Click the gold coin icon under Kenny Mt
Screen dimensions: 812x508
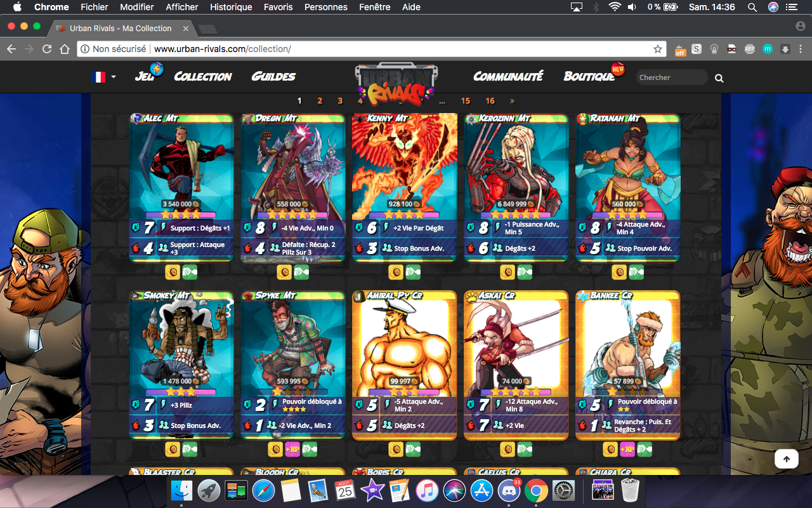click(x=396, y=272)
